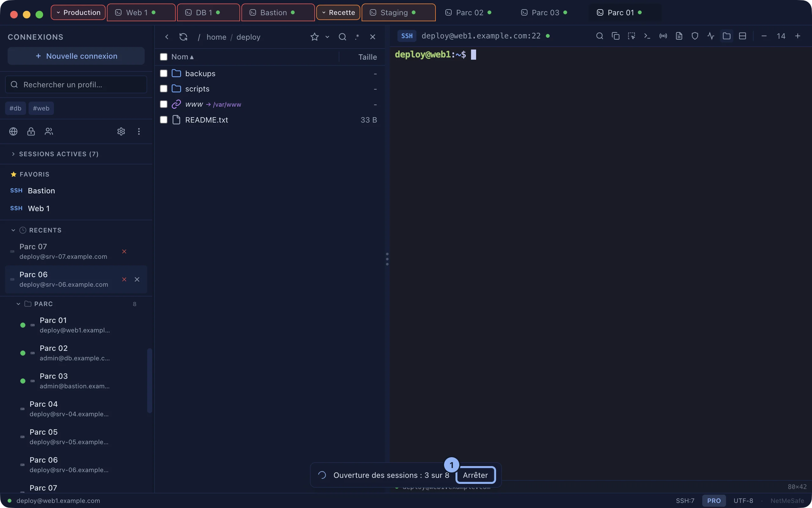This screenshot has height=508, width=812.
Task: Check the scripts folder checkbox
Action: [164, 89]
